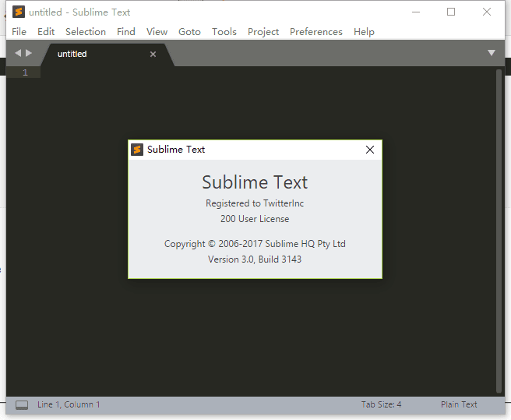Toggle the side bar switch panel icon
This screenshot has height=420, width=511.
pyautogui.click(x=22, y=405)
